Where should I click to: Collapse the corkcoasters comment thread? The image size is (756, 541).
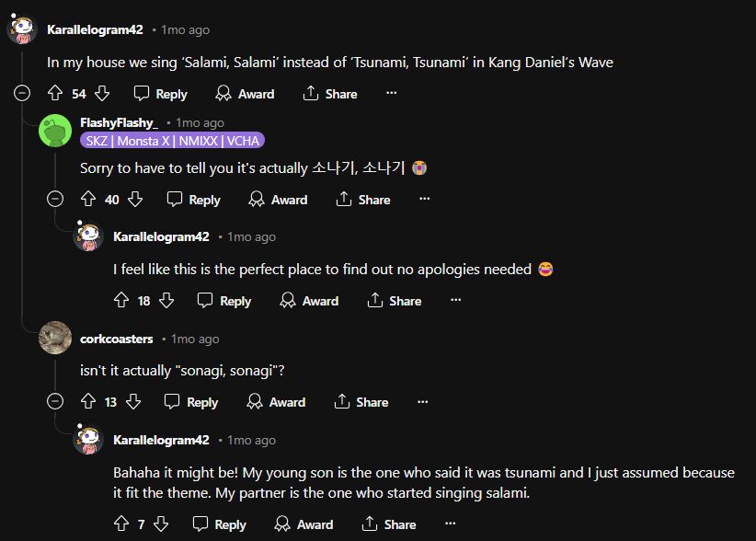coord(55,401)
